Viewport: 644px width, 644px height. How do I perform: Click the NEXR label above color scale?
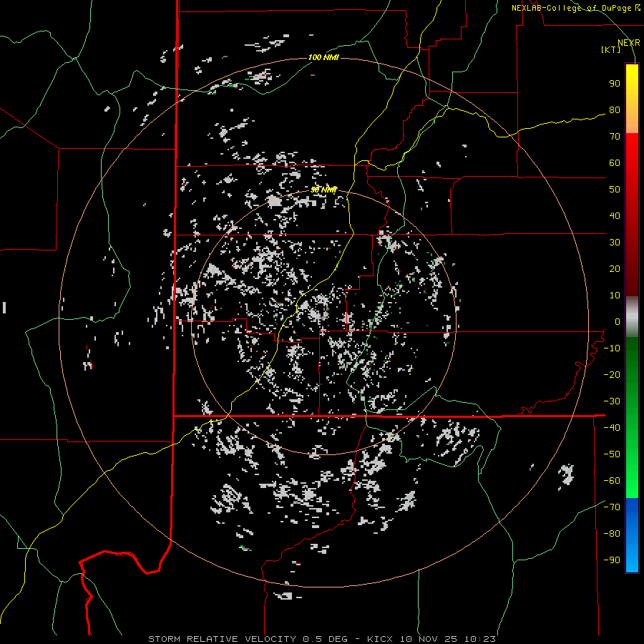point(629,43)
